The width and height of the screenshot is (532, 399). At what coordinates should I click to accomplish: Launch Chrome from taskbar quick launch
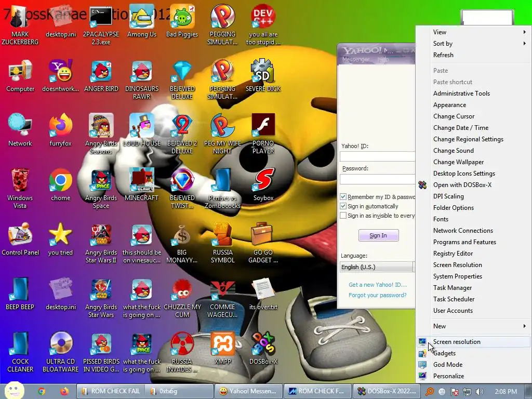point(42,391)
